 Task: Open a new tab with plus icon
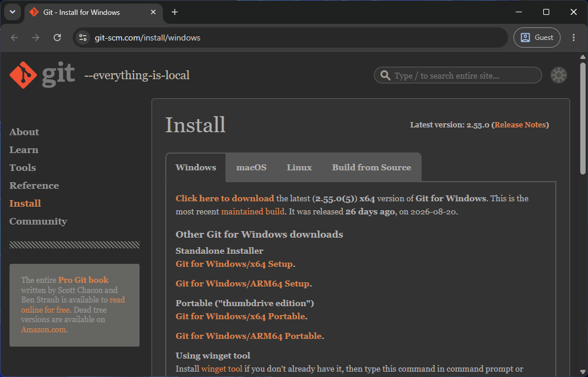[x=174, y=12]
